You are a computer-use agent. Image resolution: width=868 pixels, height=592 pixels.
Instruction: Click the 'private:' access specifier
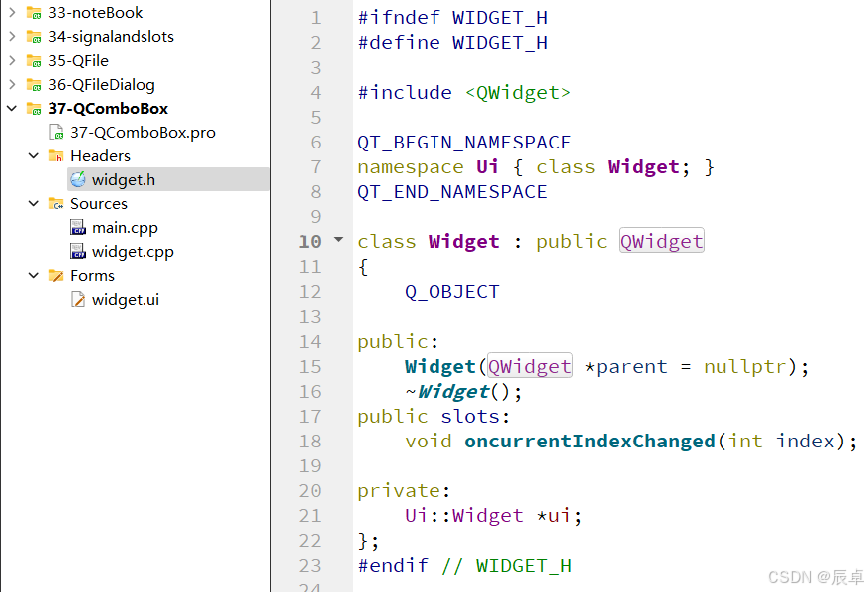point(405,491)
